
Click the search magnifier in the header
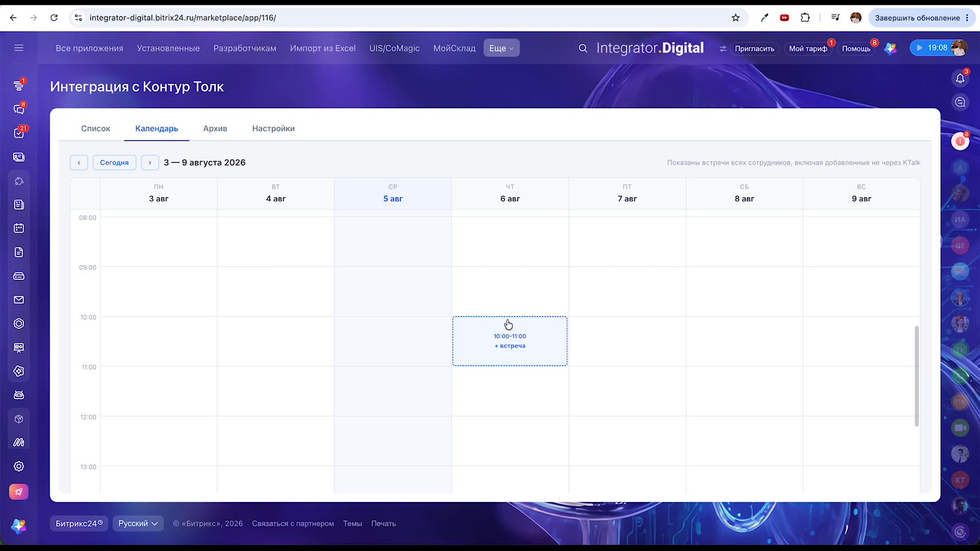[x=583, y=48]
